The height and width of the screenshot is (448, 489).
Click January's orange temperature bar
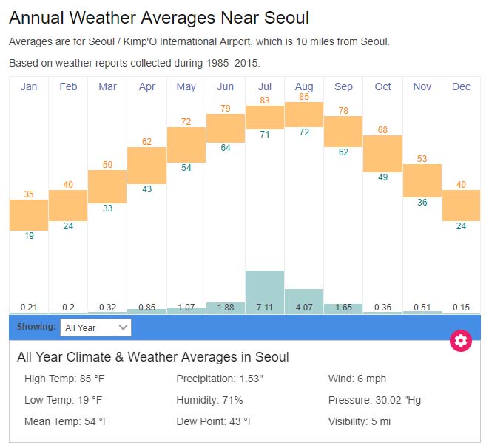click(x=29, y=214)
